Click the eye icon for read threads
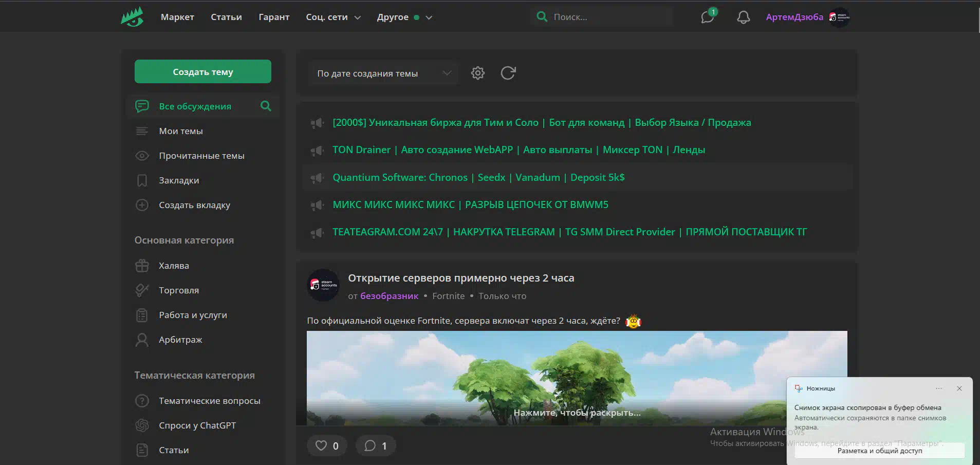This screenshot has width=980, height=465. 142,156
